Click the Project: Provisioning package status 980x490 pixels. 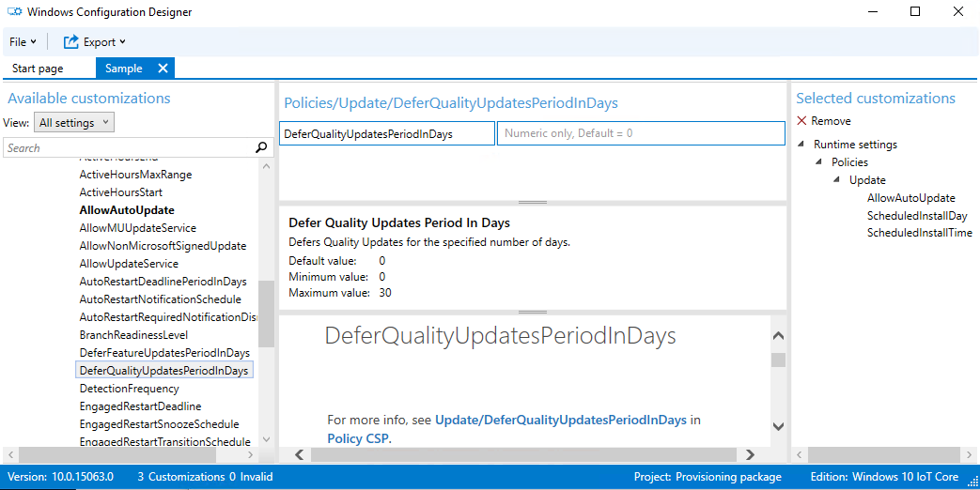coord(708,477)
